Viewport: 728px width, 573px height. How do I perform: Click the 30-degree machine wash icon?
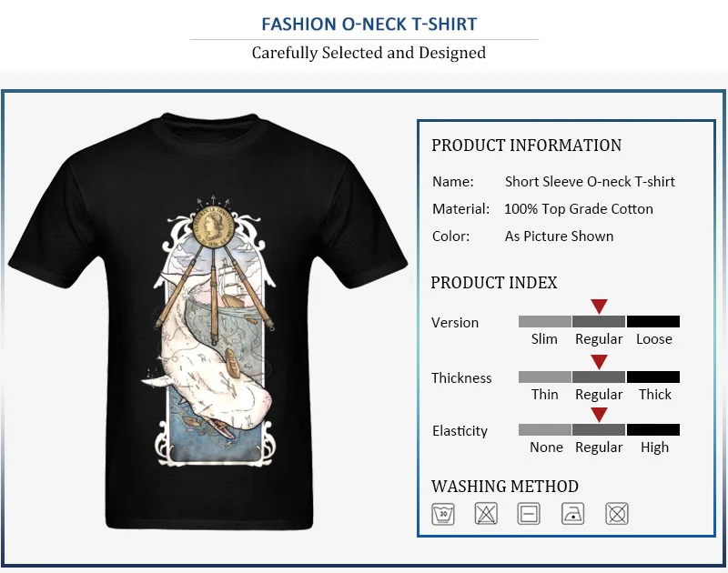click(x=443, y=514)
